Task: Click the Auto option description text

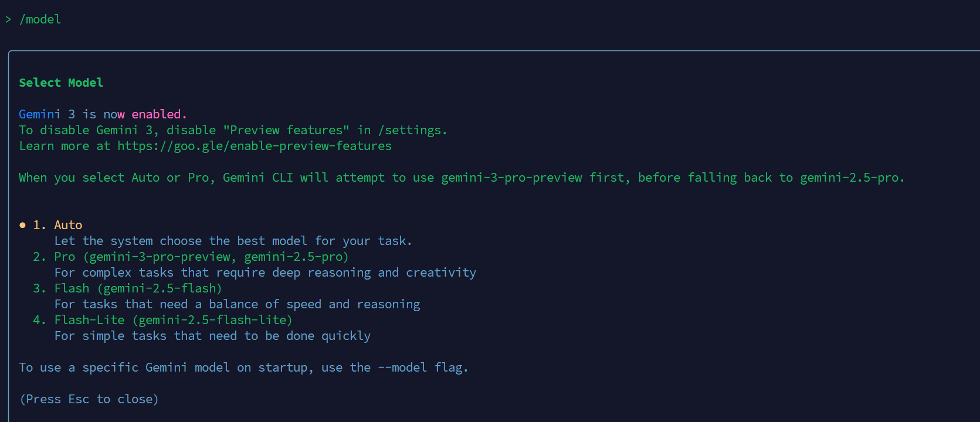Action: tap(233, 240)
